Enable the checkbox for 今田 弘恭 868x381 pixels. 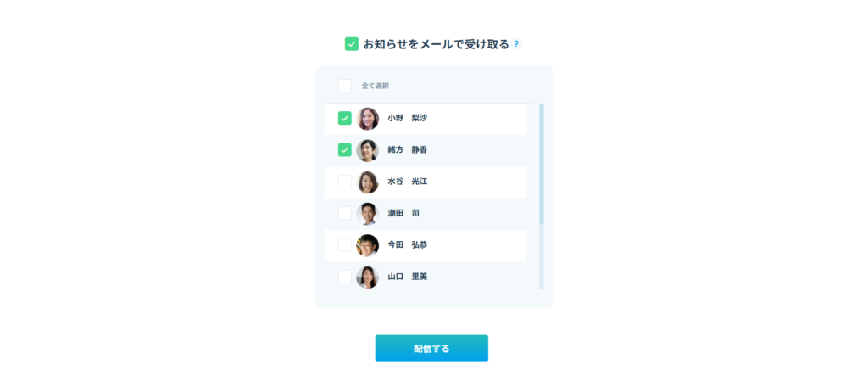point(345,245)
